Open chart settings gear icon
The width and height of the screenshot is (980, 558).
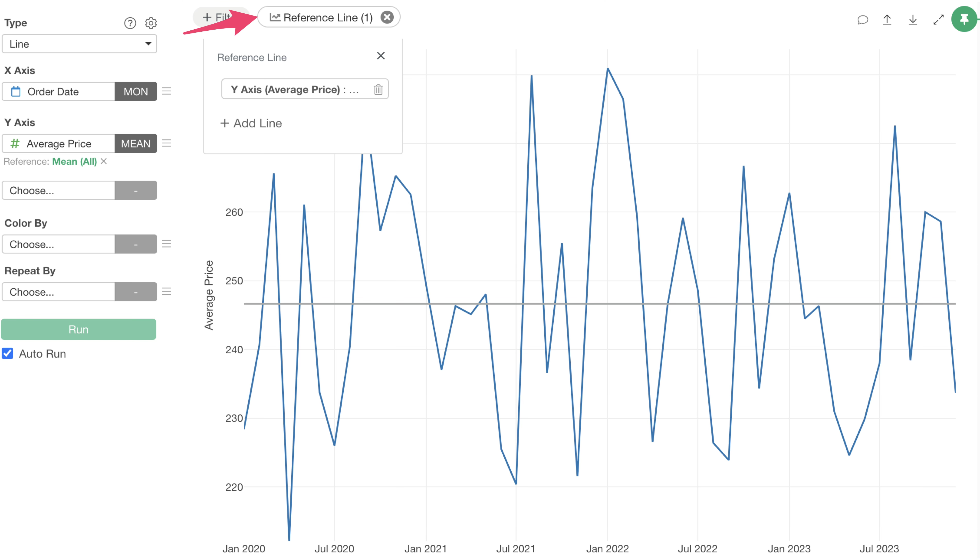pyautogui.click(x=151, y=23)
